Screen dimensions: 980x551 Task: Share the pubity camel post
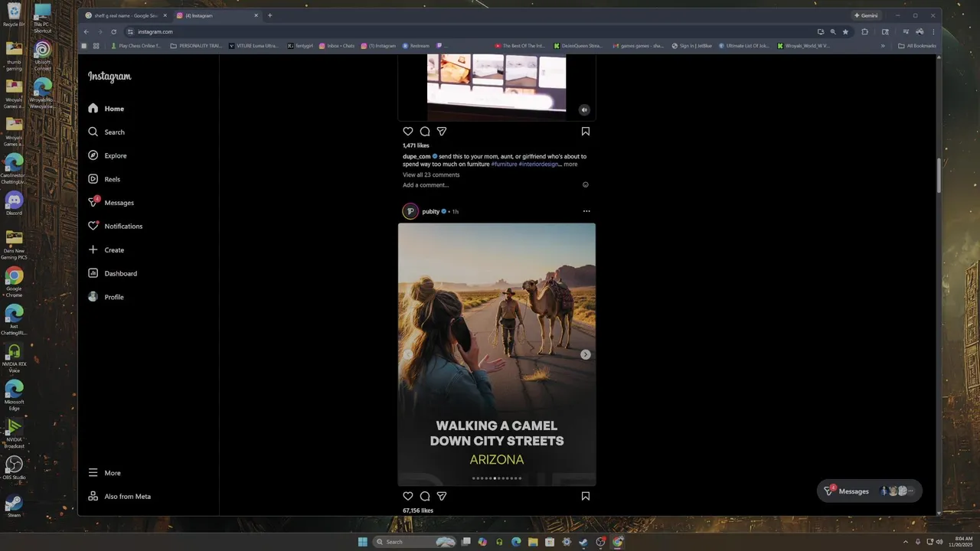442,497
